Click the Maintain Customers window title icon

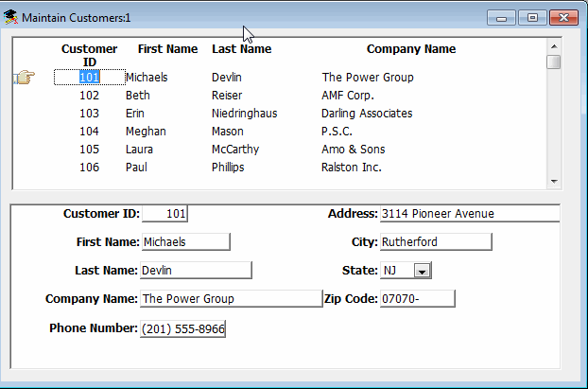point(11,18)
